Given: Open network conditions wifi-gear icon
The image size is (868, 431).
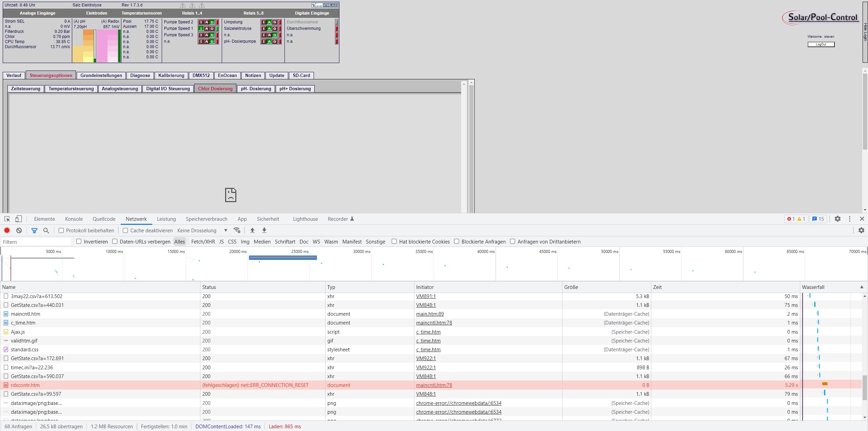Looking at the screenshot, I should click(x=237, y=231).
